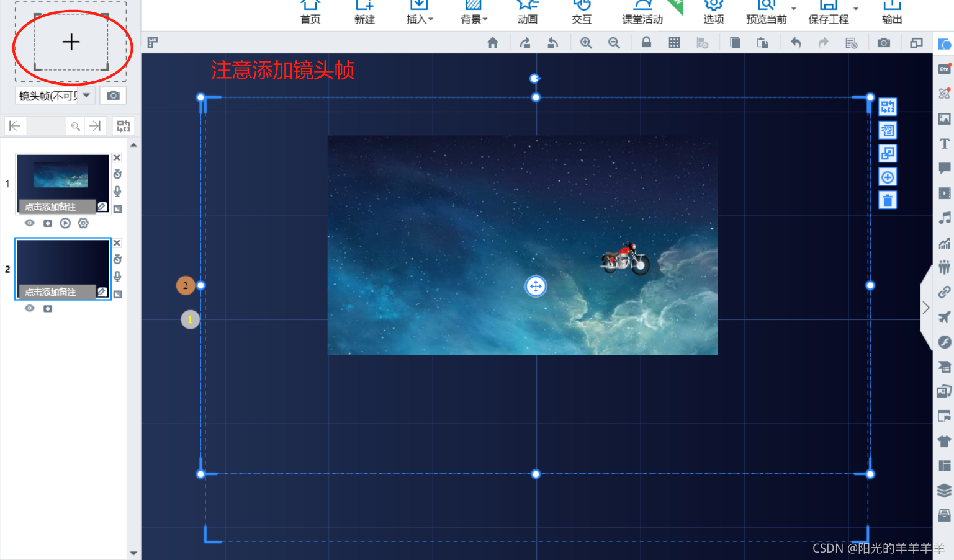Open the 首页 home menu
Viewport: 954px width, 560px height.
(310, 12)
